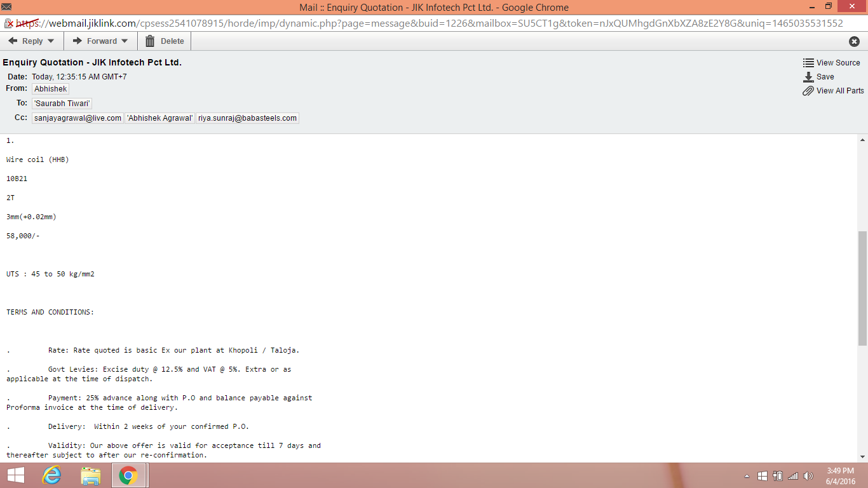Screen dimensions: 868x488
Task: Click the Forward arrow icon
Action: (x=78, y=41)
